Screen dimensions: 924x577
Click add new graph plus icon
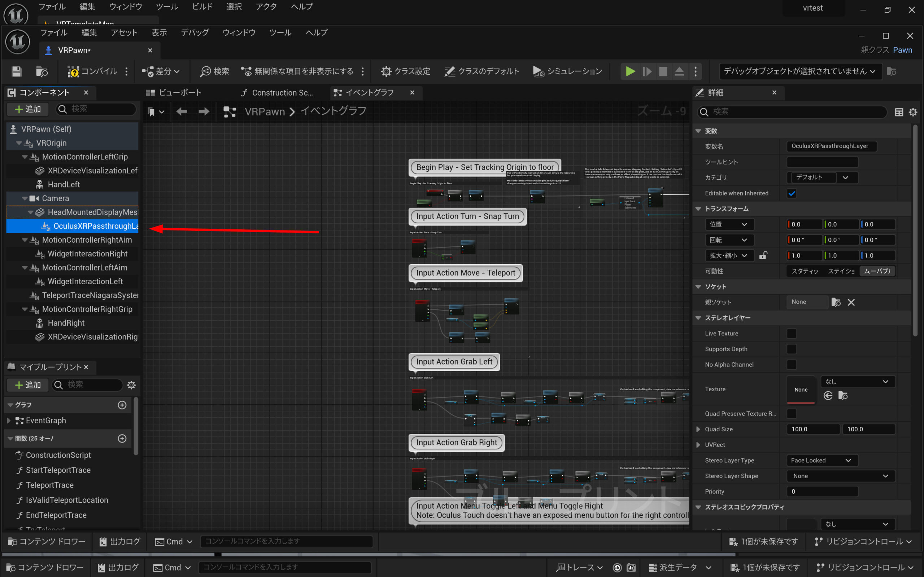(x=122, y=405)
